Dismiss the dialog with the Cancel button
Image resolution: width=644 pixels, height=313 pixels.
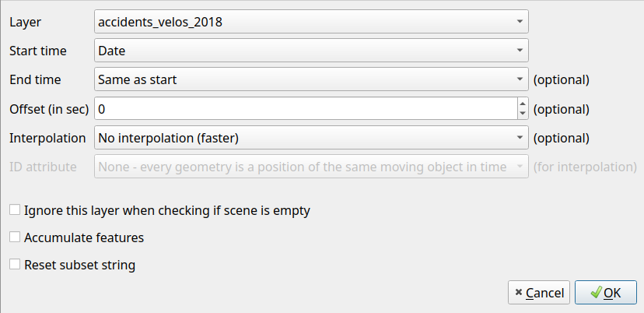pyautogui.click(x=539, y=293)
